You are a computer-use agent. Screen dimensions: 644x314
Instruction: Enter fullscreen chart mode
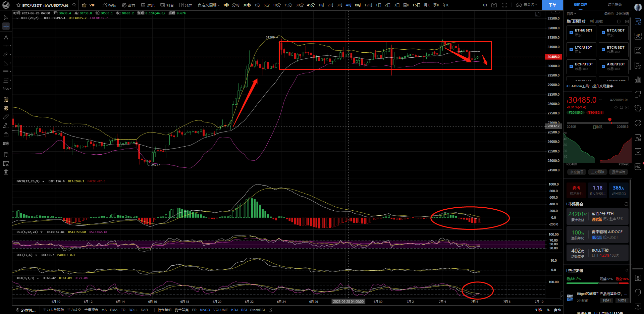point(504,5)
